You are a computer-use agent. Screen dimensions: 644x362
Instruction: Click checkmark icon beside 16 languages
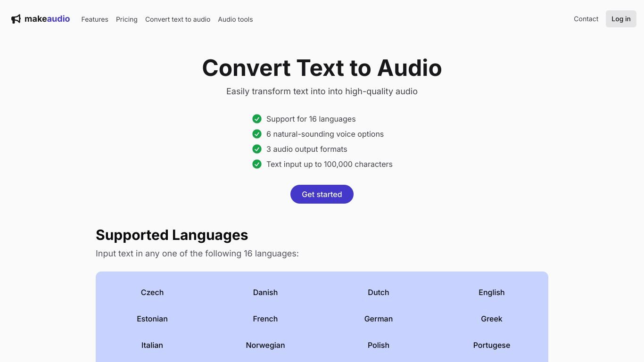tap(257, 119)
